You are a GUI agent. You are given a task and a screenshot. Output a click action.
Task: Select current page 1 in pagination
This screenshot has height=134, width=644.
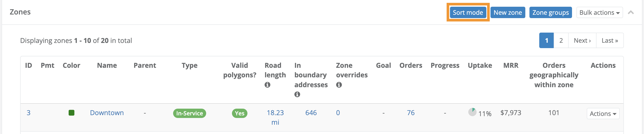tap(546, 40)
